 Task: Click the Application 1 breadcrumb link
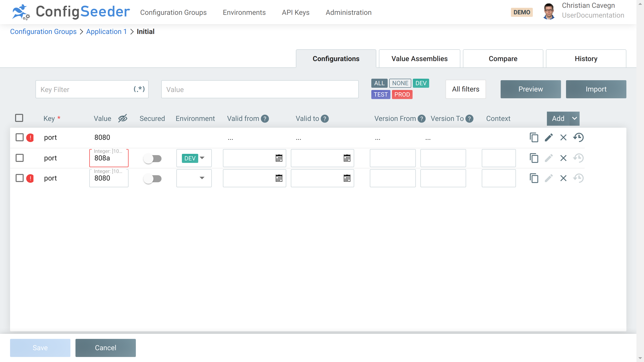point(106,31)
